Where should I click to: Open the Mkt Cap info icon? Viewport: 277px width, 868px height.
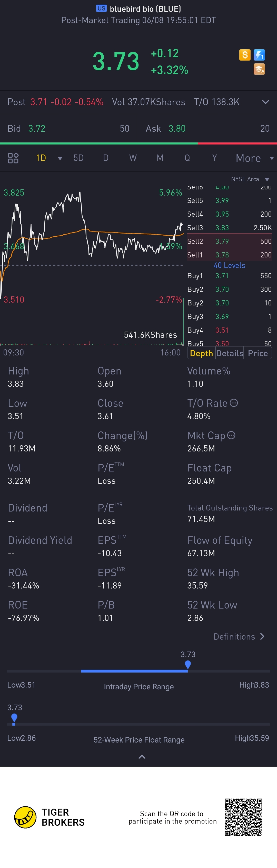231,435
